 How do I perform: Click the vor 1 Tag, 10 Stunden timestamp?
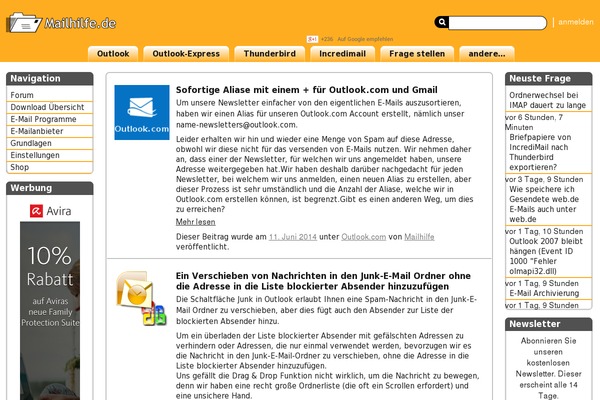click(544, 232)
